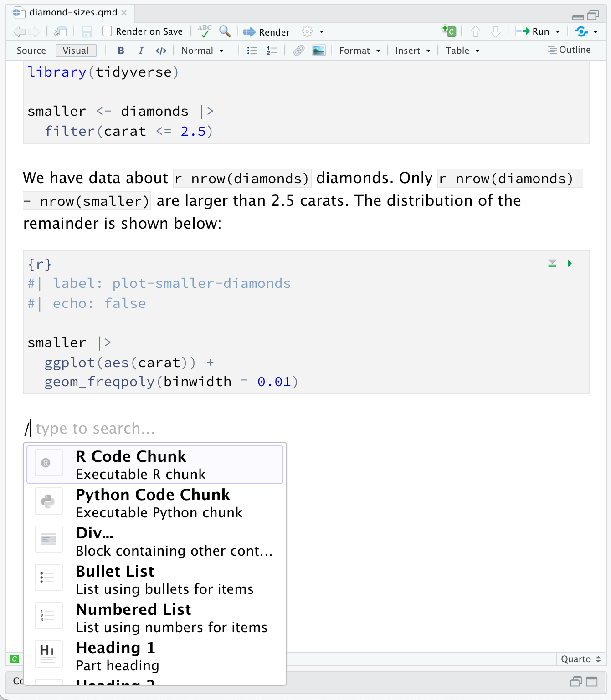The height and width of the screenshot is (700, 611).
Task: Minimize the editor pane
Action: point(578,17)
